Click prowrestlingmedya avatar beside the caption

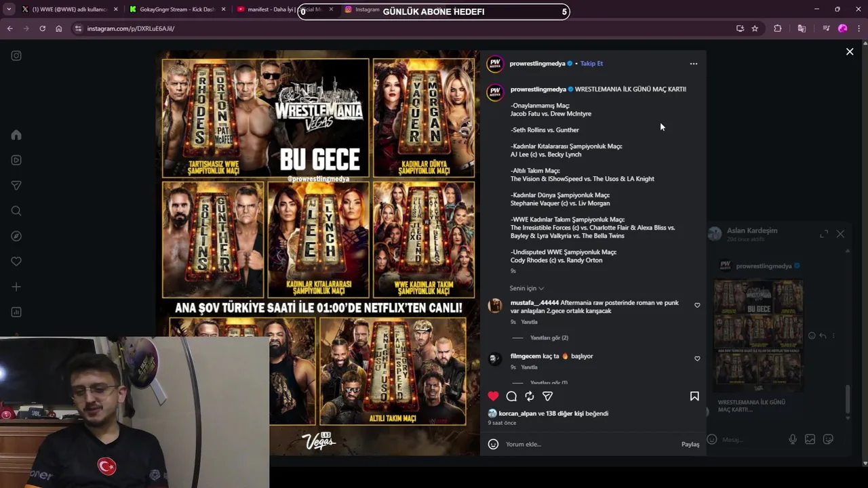[495, 92]
